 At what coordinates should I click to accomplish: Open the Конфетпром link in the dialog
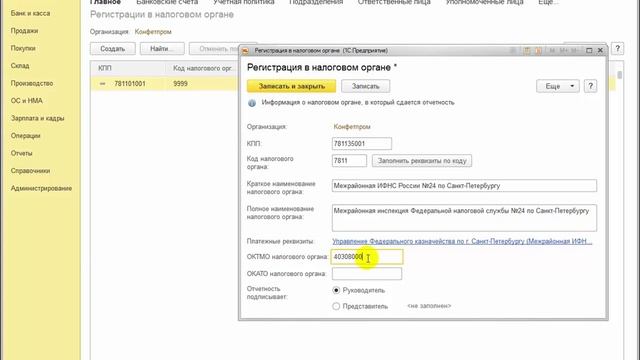click(x=352, y=127)
